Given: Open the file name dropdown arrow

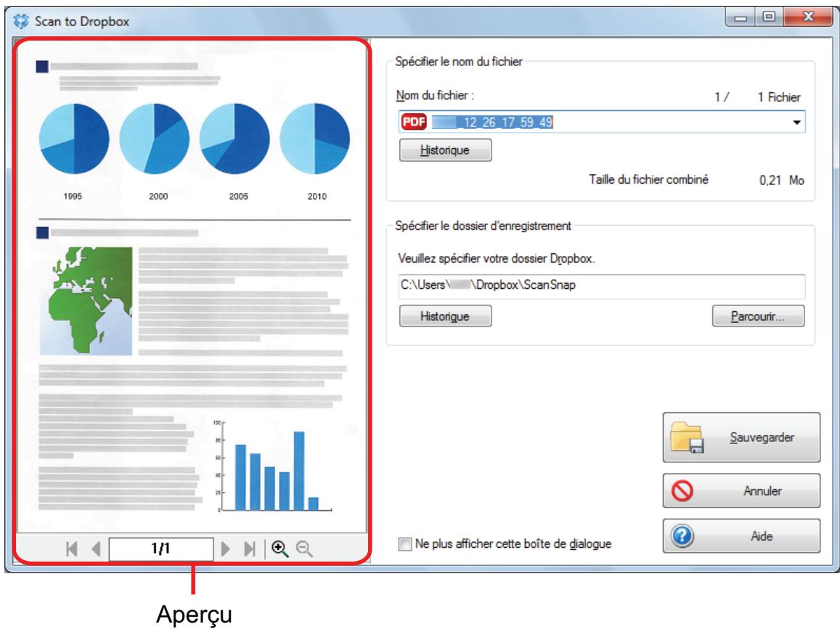Looking at the screenshot, I should pos(796,122).
